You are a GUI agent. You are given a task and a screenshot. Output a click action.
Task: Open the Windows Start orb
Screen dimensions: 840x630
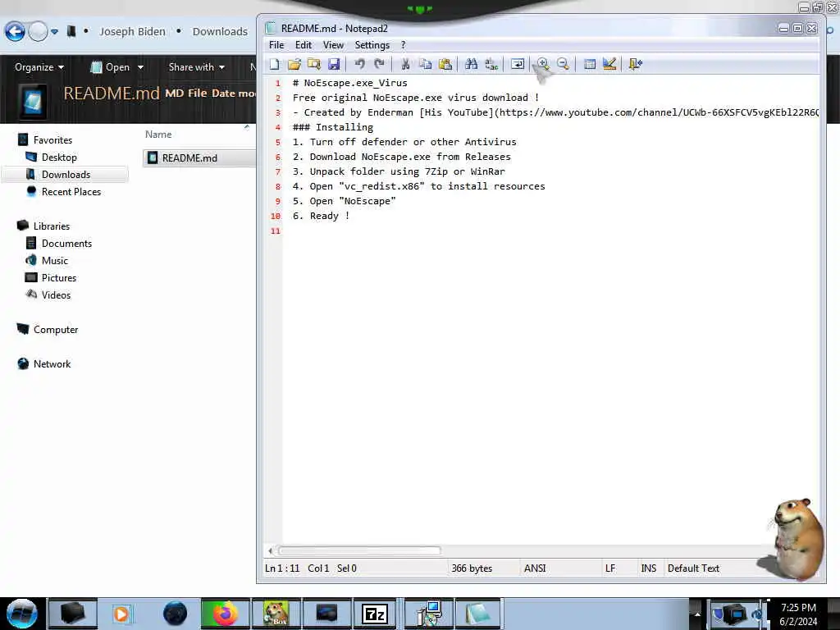click(x=22, y=614)
